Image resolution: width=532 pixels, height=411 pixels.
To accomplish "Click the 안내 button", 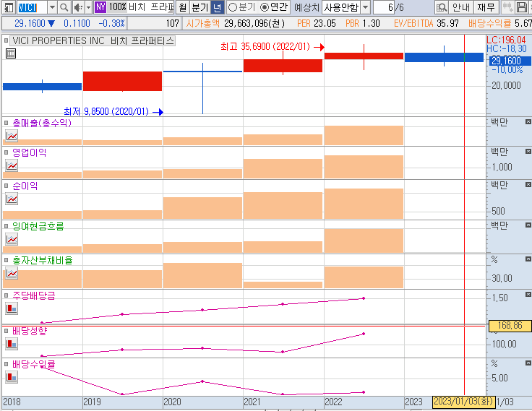I will (x=461, y=7).
